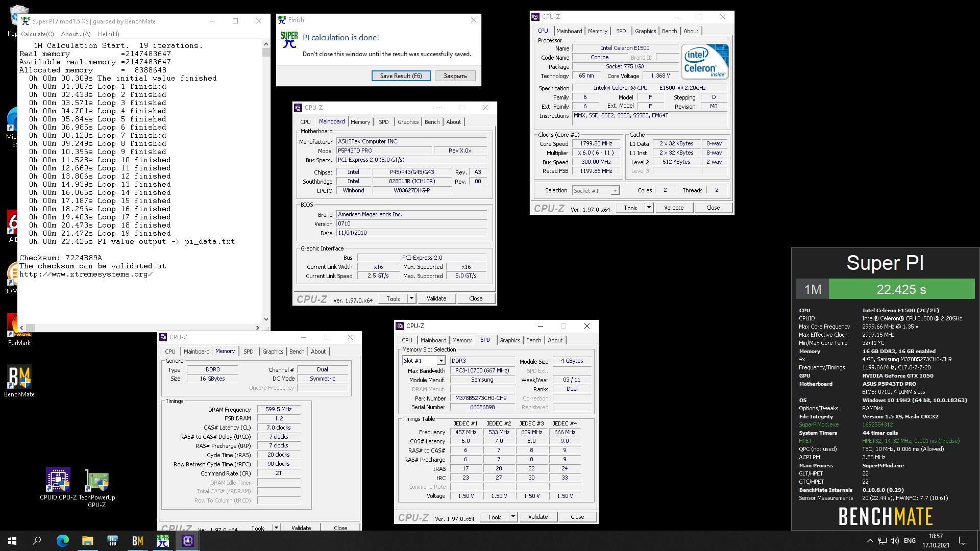The image size is (980, 551).
Task: Click Tools button in top-right CPU-Z window
Action: point(630,208)
